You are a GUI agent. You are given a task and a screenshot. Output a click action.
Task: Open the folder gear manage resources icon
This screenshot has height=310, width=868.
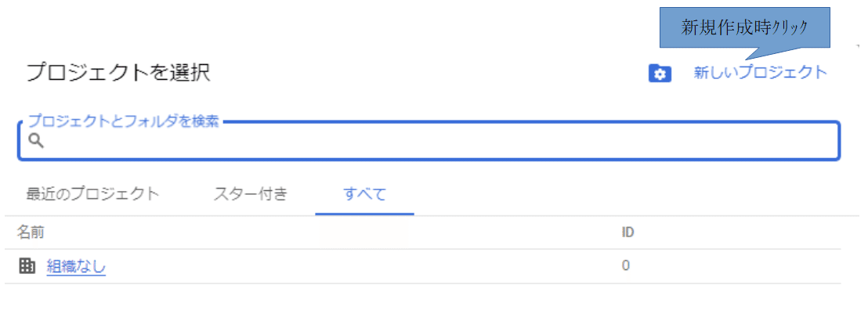click(x=660, y=74)
